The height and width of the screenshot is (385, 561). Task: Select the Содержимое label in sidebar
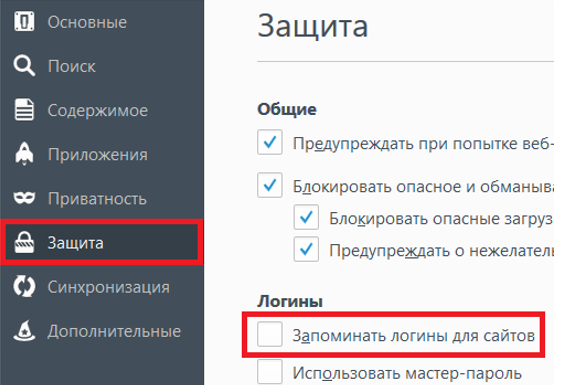click(98, 110)
